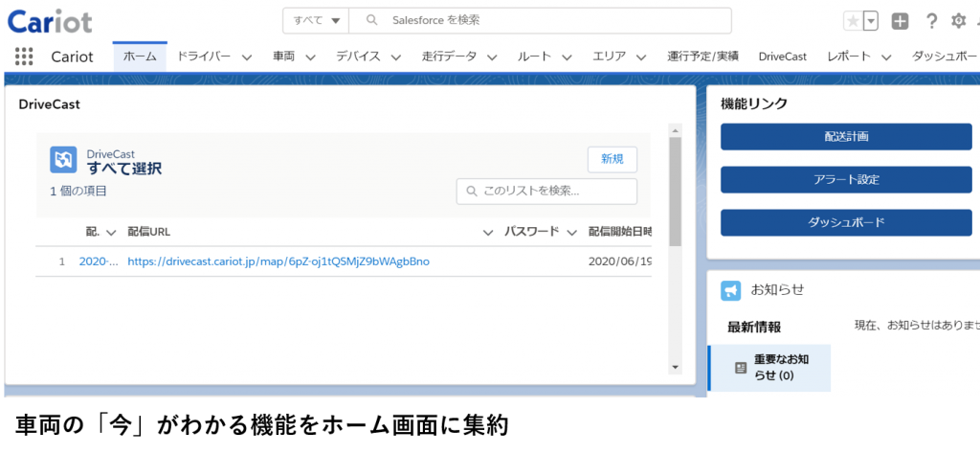This screenshot has width=980, height=454.
Task: Click the announcements megaphone icon
Action: pyautogui.click(x=731, y=290)
